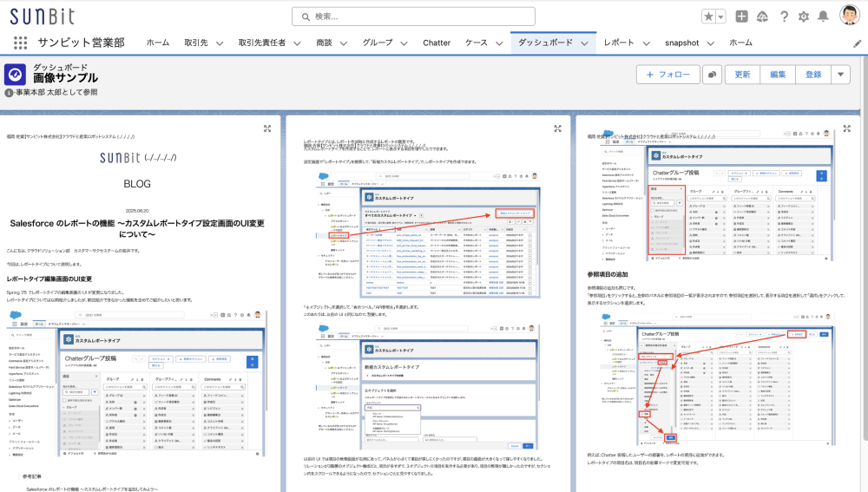Open the App Launcher grid icon

[x=21, y=43]
